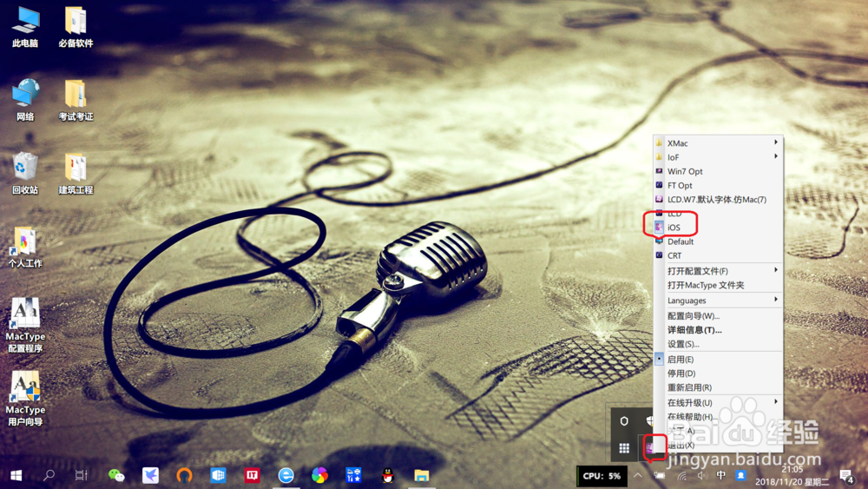Open File Explorer from the taskbar
Image resolution: width=868 pixels, height=489 pixels.
point(421,476)
